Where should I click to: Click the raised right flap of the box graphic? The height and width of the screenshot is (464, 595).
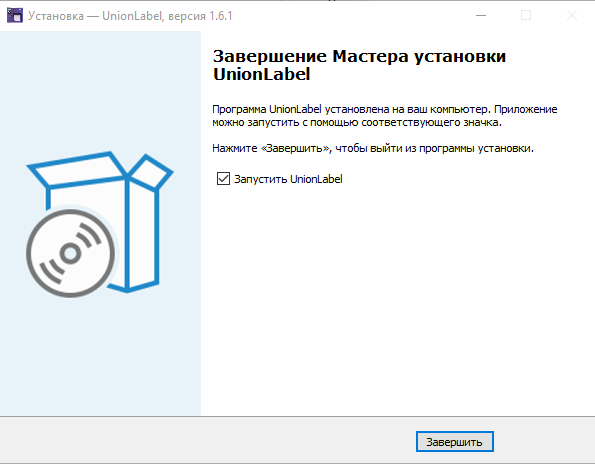coord(151,171)
